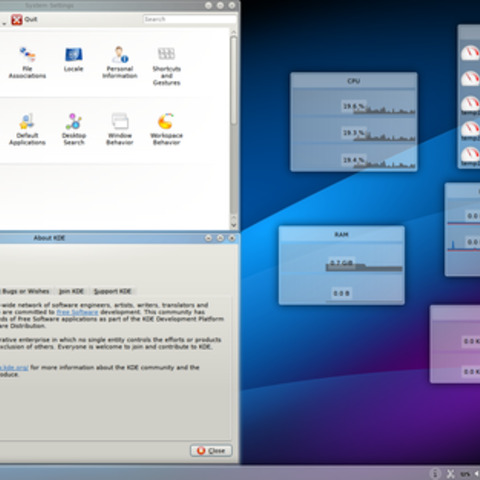Open File Associations settings
480x480 pixels.
click(27, 63)
